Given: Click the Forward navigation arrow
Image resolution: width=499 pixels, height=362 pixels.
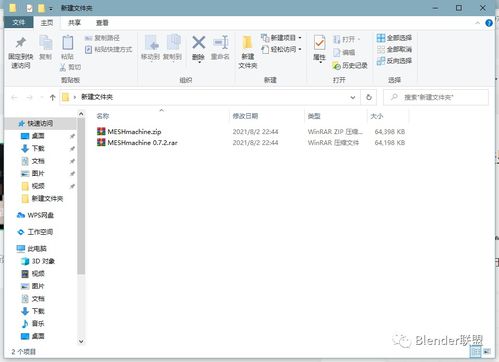Looking at the screenshot, I should [x=29, y=97].
